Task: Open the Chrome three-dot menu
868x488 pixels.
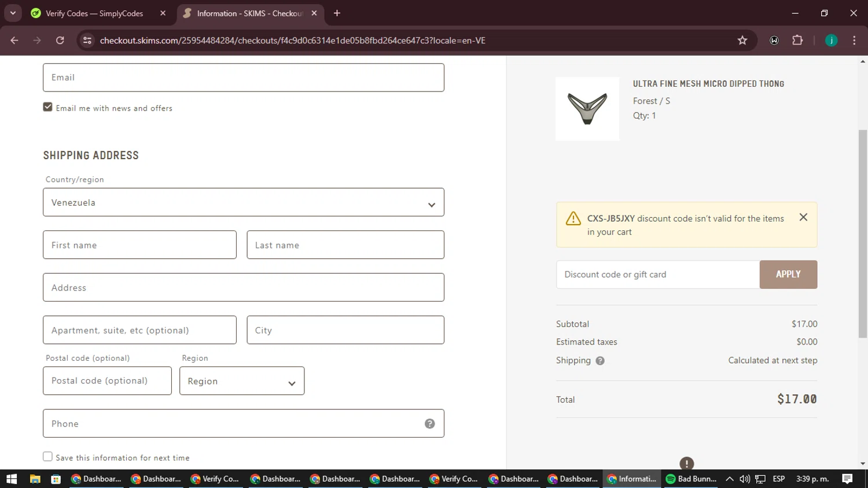Action: [854, 41]
